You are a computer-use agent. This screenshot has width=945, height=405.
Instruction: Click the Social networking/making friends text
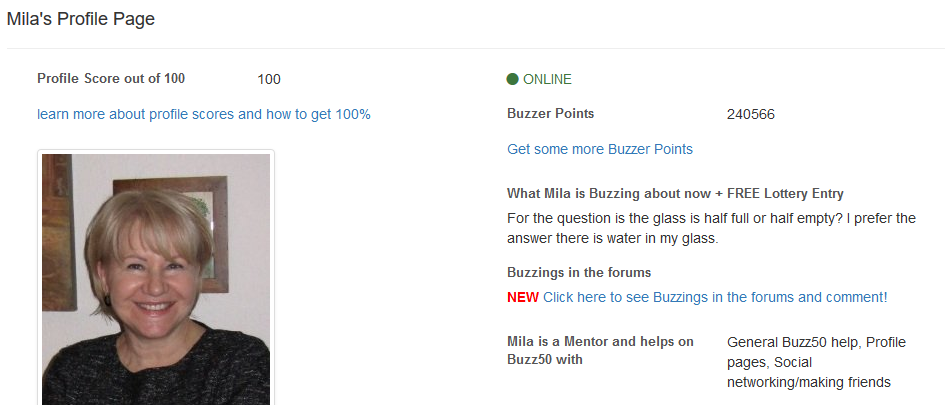[808, 372]
